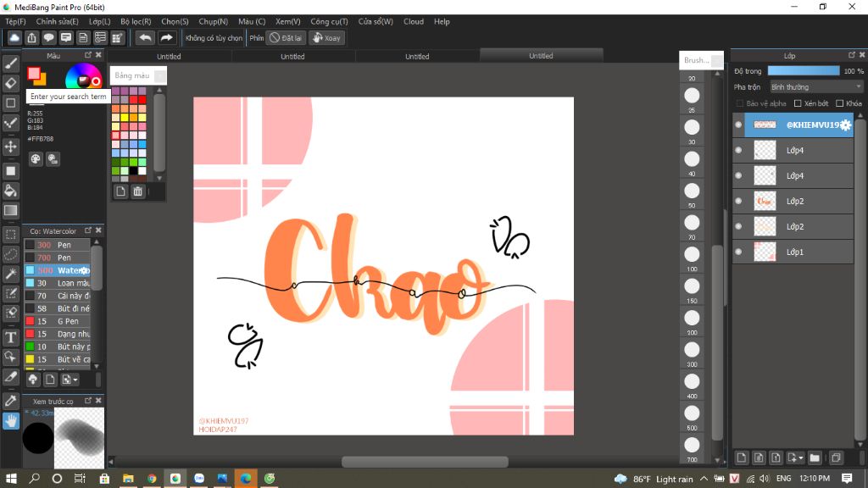Choose brush size 100 preset

pyautogui.click(x=692, y=254)
